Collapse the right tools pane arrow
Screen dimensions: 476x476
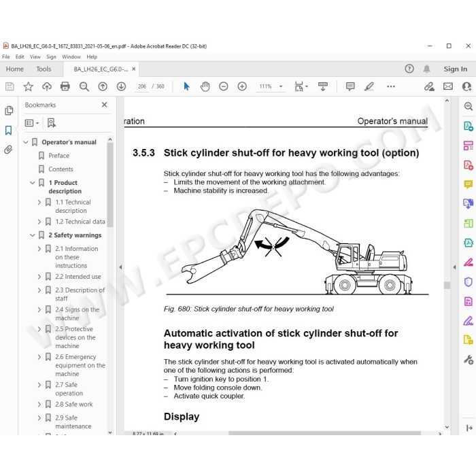(454, 267)
